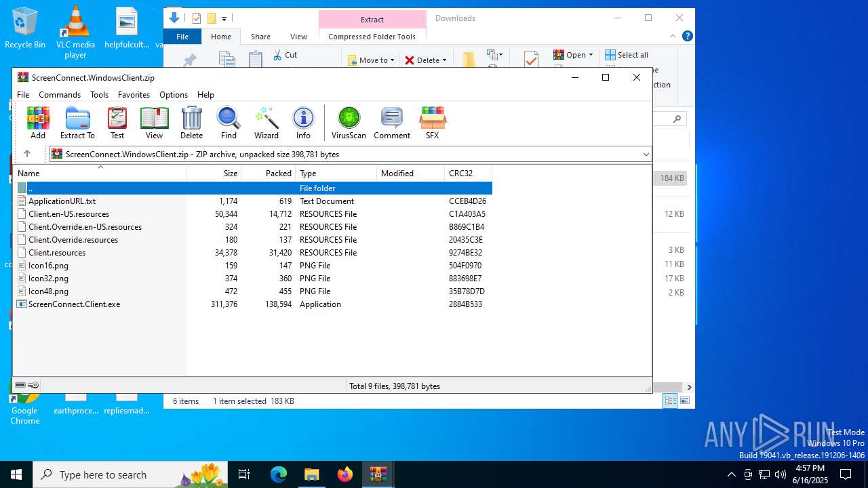The height and width of the screenshot is (488, 868).
Task: Launch the Wizard tool
Action: tap(267, 123)
